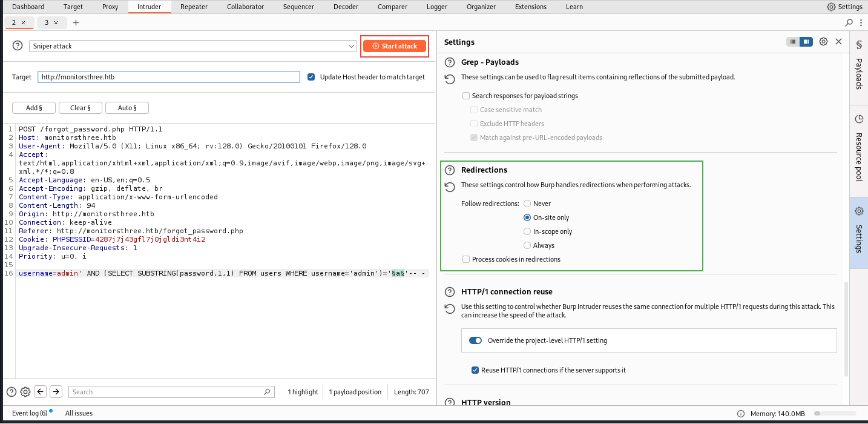Screen dimensions: 868x424
Task: Switch Settings panel to the split layout icon
Action: point(806,42)
